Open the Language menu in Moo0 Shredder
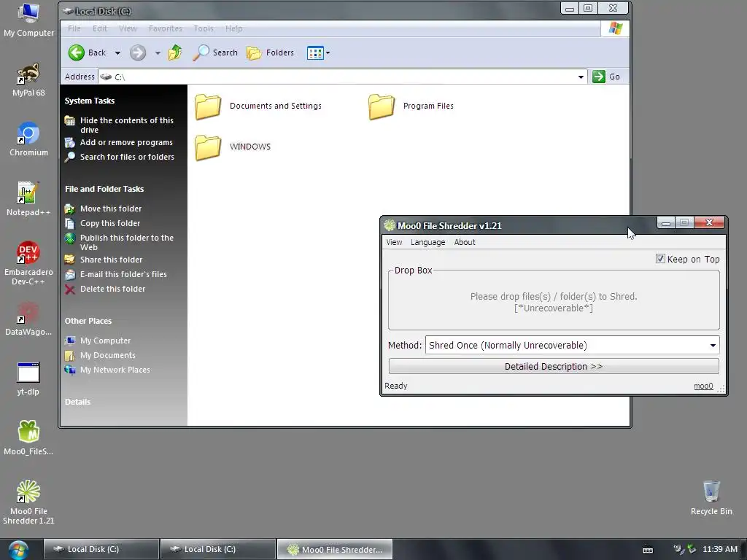This screenshot has width=747, height=560. (427, 242)
